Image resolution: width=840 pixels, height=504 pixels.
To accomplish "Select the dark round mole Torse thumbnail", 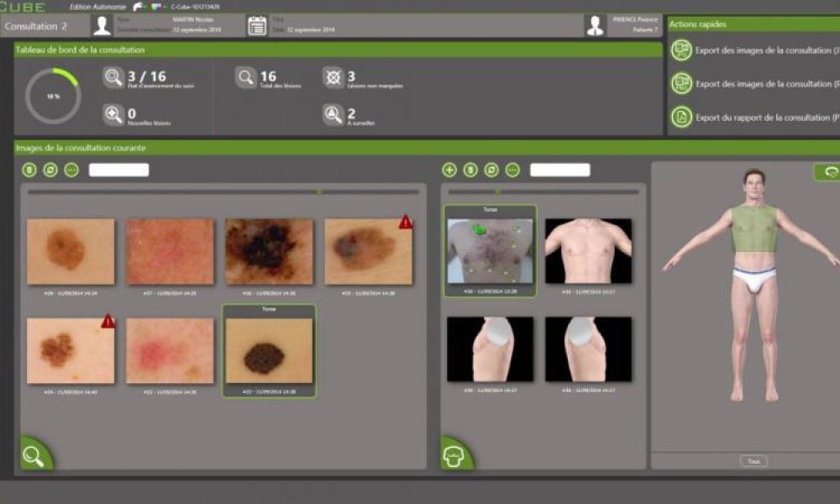I will (269, 351).
